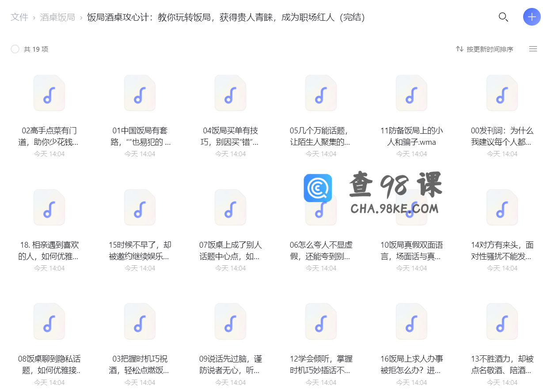This screenshot has width=543, height=392.
Task: Select the 12学会倾听 audio file
Action: pos(321,321)
